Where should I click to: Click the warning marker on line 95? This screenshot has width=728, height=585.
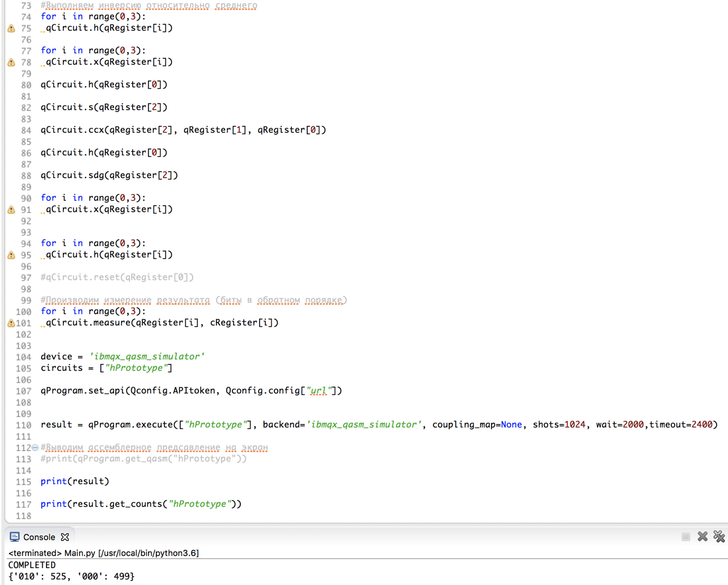click(11, 255)
